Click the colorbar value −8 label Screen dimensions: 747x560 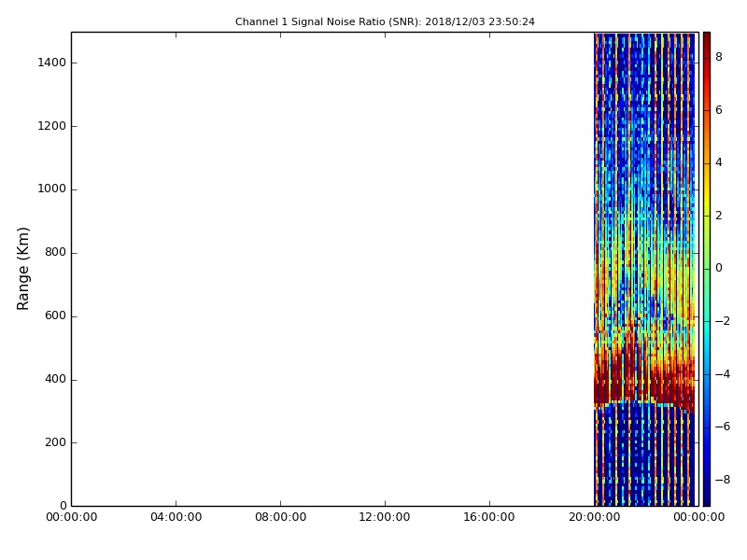723,480
